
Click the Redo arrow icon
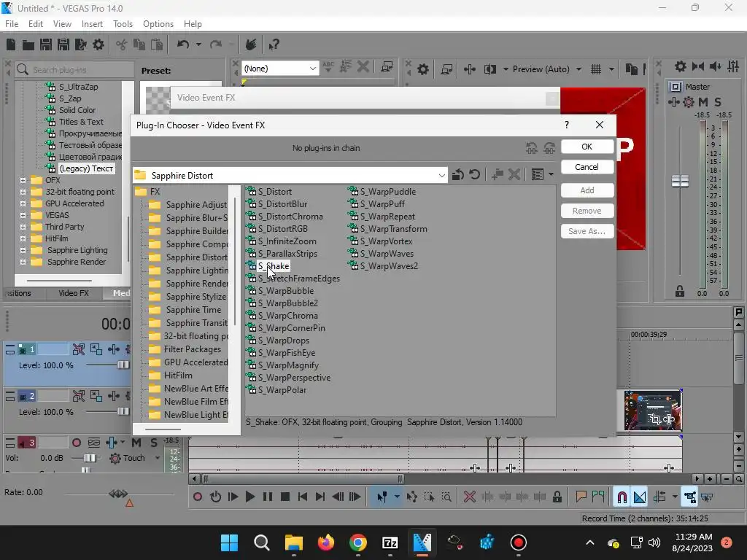pyautogui.click(x=216, y=44)
